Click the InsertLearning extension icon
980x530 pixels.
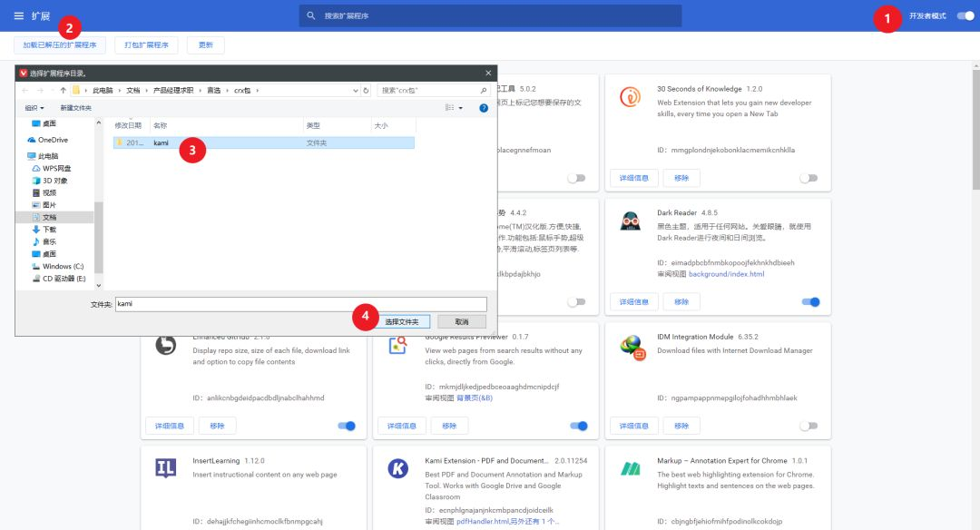166,467
